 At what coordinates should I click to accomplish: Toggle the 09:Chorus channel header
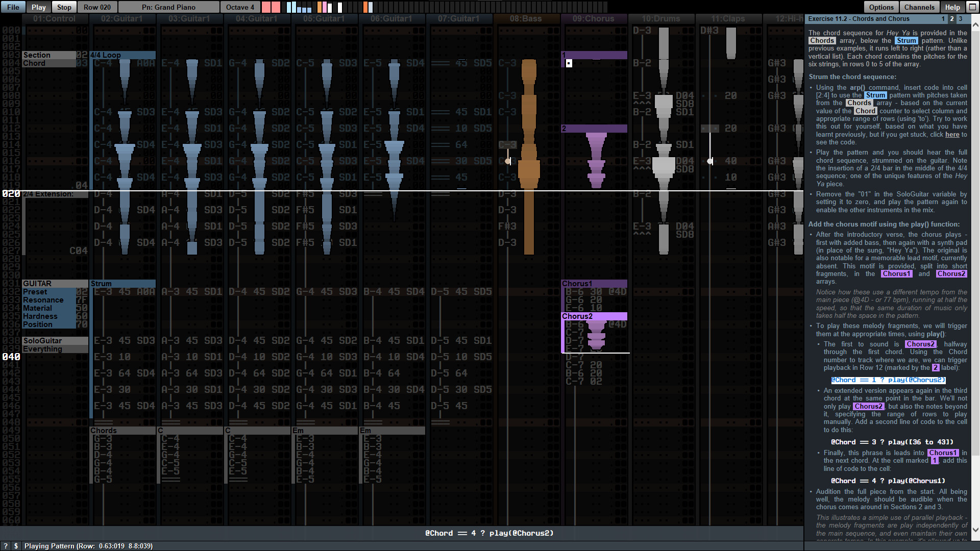[594, 18]
